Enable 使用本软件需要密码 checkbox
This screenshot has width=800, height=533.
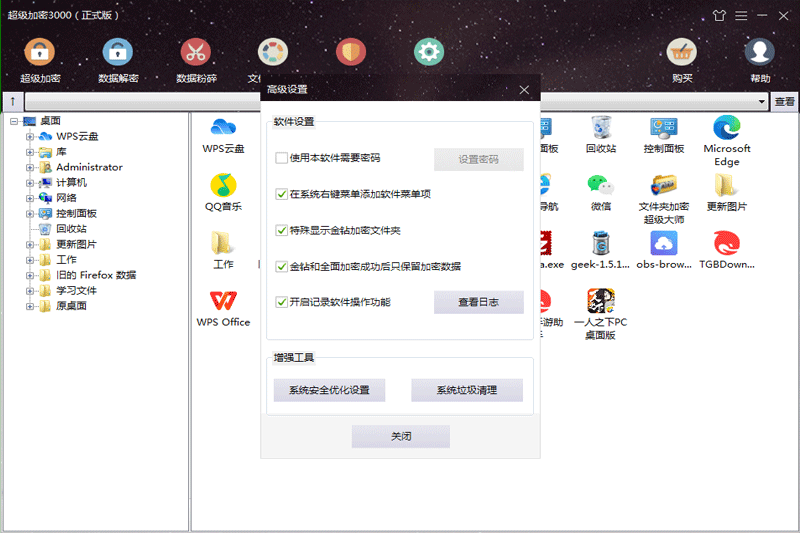pos(282,158)
